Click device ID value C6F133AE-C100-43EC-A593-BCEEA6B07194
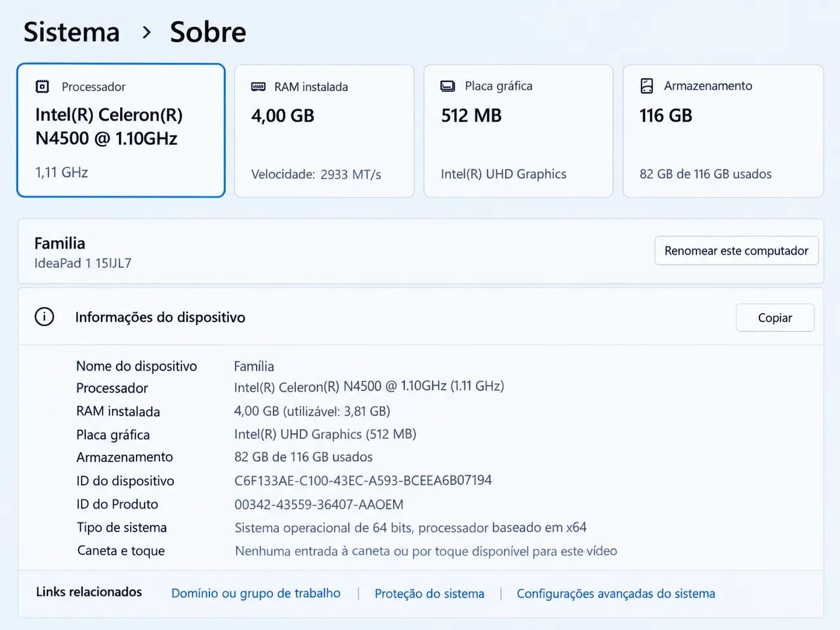Viewport: 840px width, 630px height. pyautogui.click(x=363, y=480)
